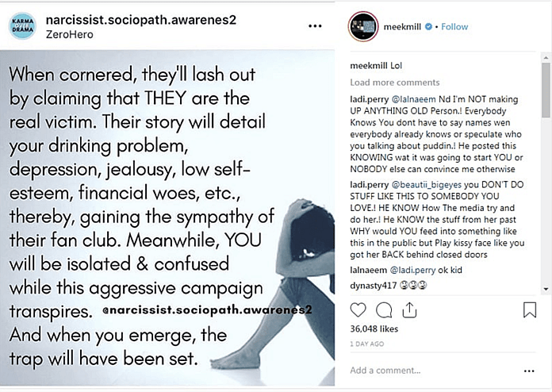Open more options beside the comment field
The image size is (552, 392).
(529, 370)
